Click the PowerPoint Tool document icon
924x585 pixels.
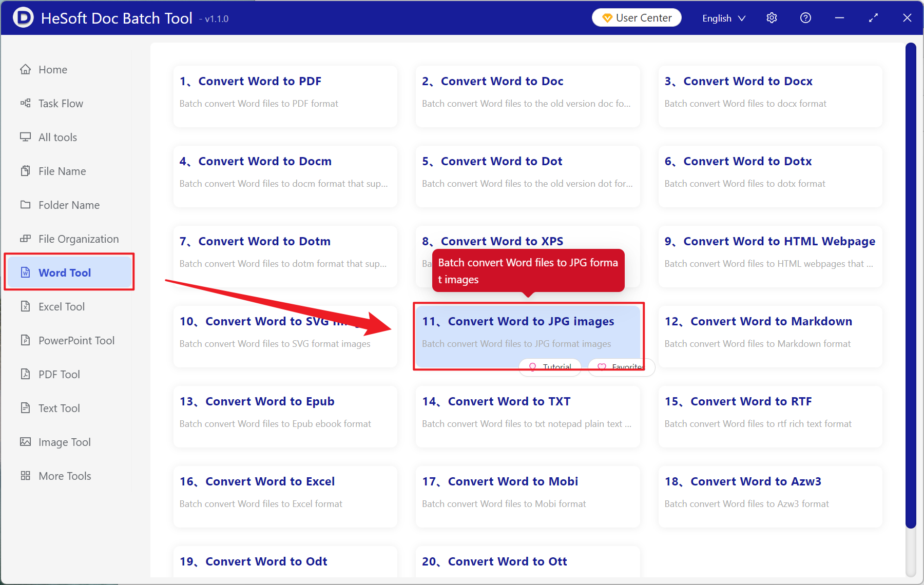click(x=25, y=340)
